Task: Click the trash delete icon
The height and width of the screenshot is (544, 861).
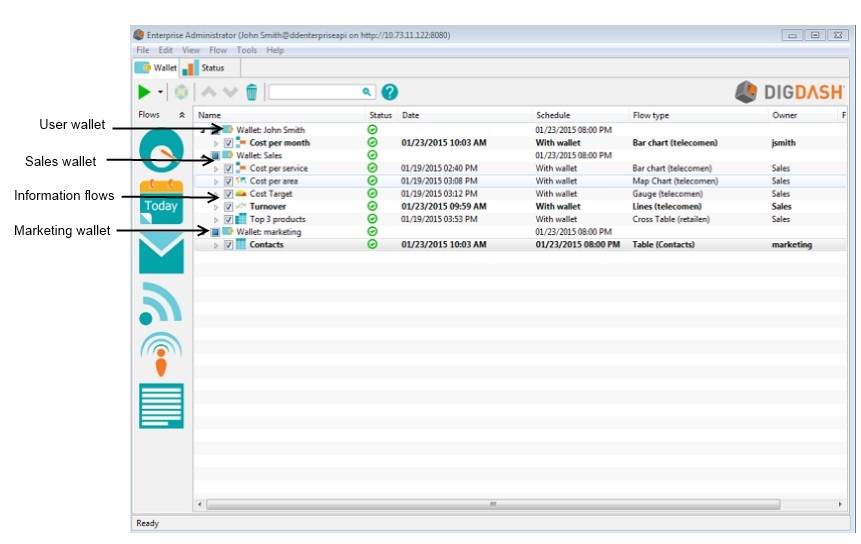Action: coord(251,92)
